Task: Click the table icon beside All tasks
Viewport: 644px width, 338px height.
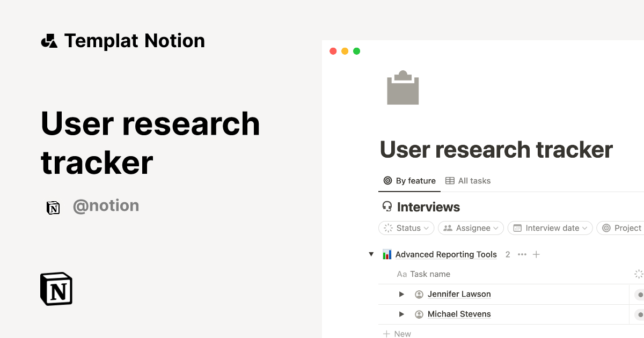Action: pyautogui.click(x=449, y=180)
